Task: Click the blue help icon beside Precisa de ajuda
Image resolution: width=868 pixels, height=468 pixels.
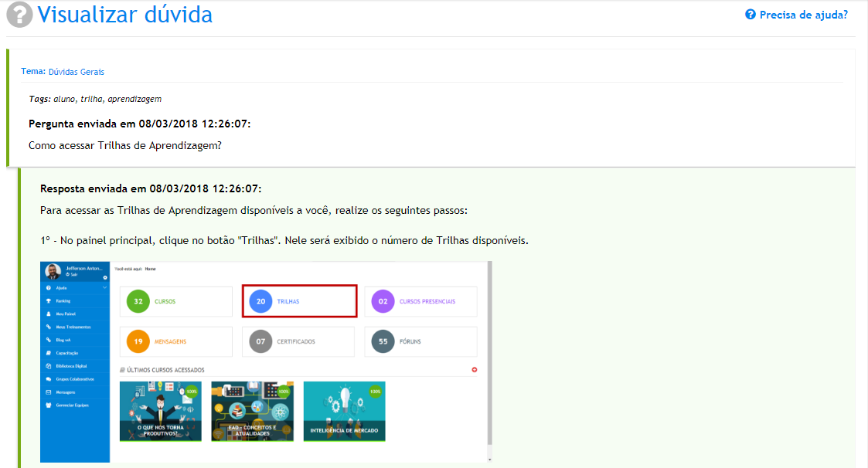Action: coord(750,15)
